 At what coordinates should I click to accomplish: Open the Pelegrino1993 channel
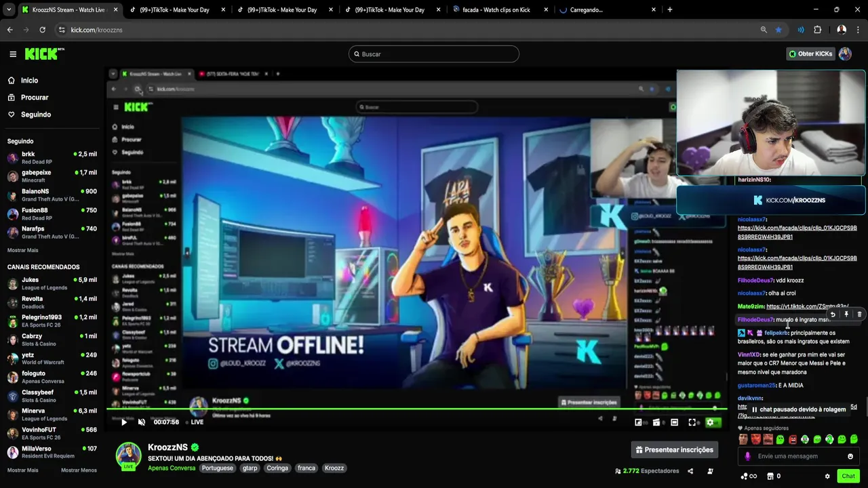[x=52, y=321]
